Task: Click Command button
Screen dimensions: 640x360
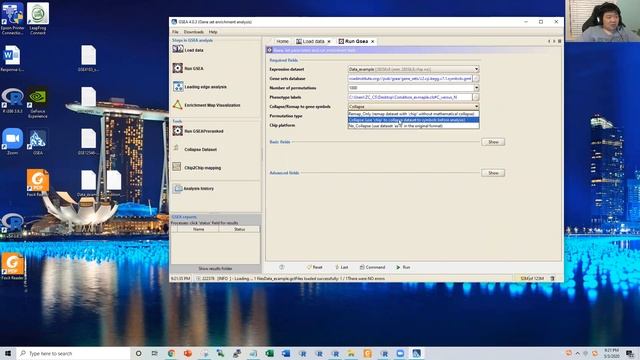Action: point(372,267)
